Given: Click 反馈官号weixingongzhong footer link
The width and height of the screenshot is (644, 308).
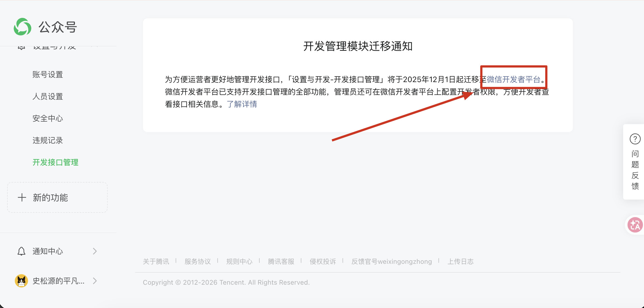Looking at the screenshot, I should point(392,261).
